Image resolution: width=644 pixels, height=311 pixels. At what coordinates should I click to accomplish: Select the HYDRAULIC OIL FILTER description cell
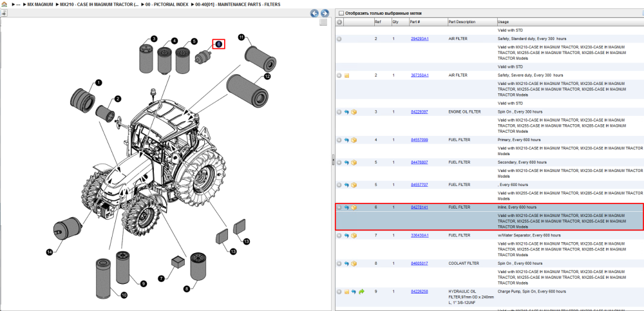(x=472, y=297)
